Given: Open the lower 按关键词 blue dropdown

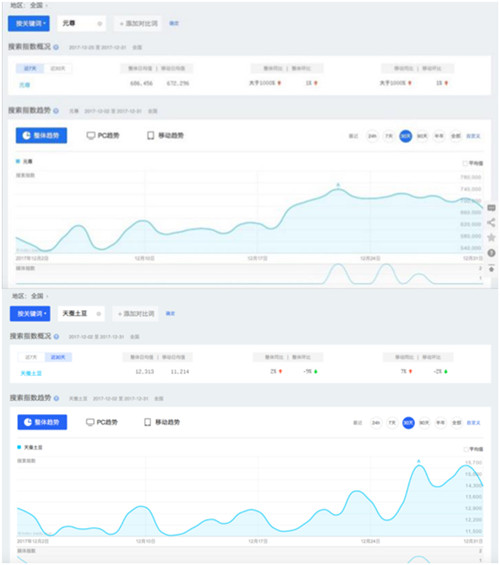Looking at the screenshot, I should (x=30, y=314).
